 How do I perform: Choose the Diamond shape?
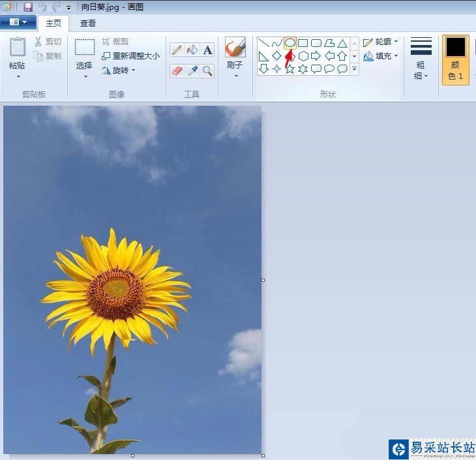tap(276, 56)
